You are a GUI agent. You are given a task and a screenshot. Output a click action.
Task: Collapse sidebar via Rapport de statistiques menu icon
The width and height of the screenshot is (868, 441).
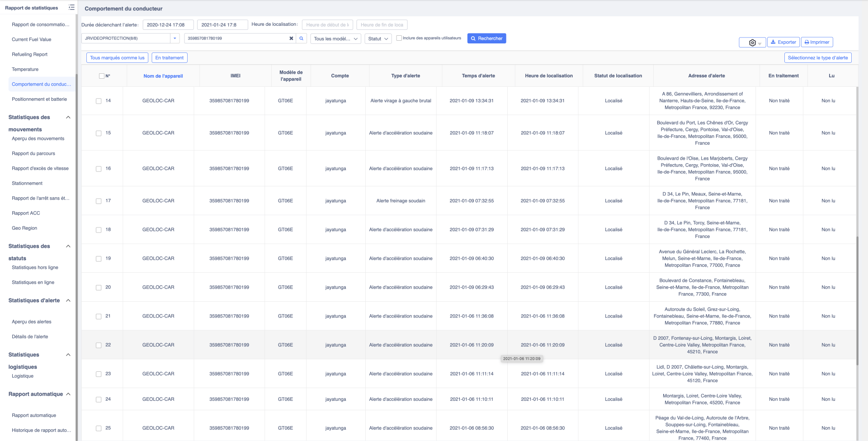pos(71,8)
